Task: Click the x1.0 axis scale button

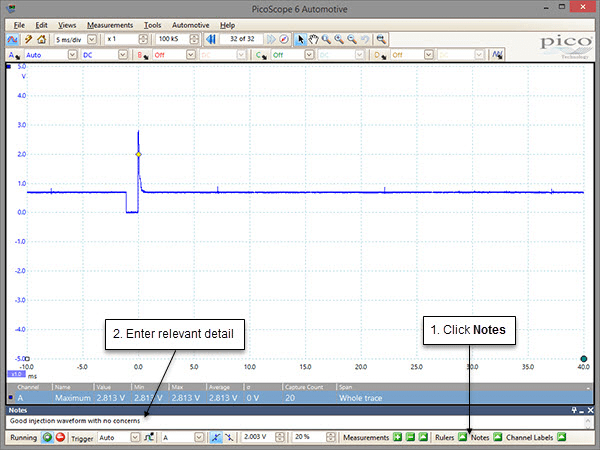Action: (x=16, y=374)
